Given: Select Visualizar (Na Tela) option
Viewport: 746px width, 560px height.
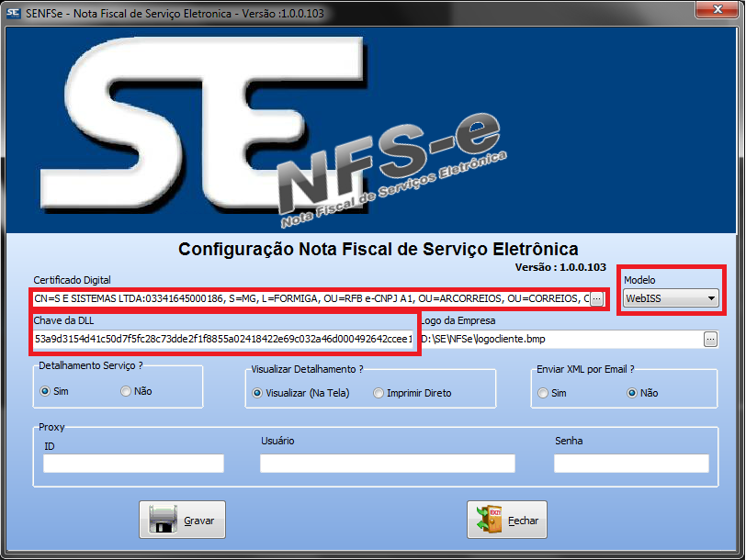Looking at the screenshot, I should coord(258,393).
